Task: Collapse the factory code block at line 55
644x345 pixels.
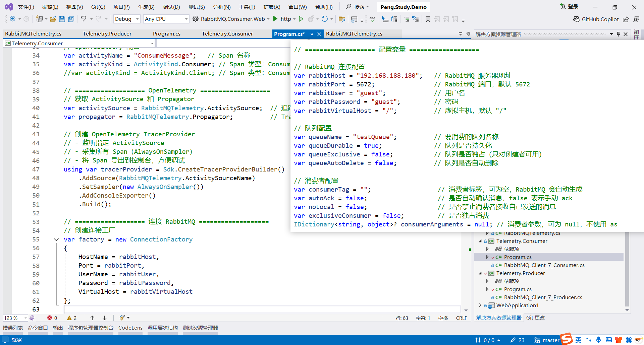Action: [56, 239]
